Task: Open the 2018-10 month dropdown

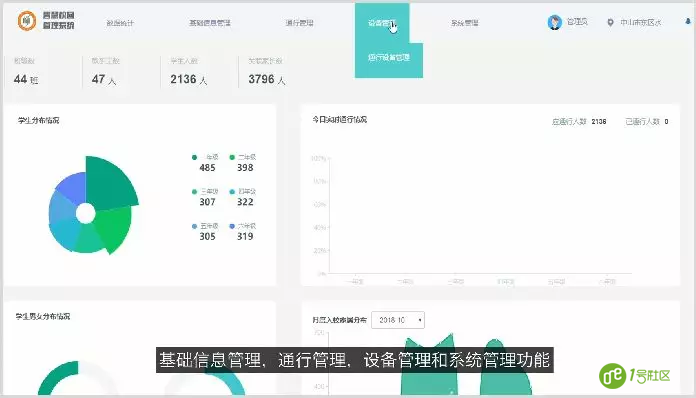Action: click(x=398, y=320)
